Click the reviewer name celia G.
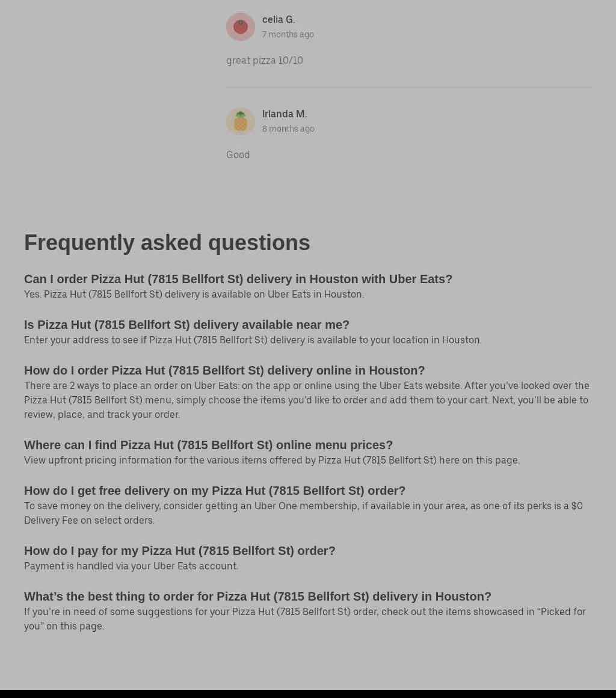Image resolution: width=616 pixels, height=698 pixels. tap(279, 20)
